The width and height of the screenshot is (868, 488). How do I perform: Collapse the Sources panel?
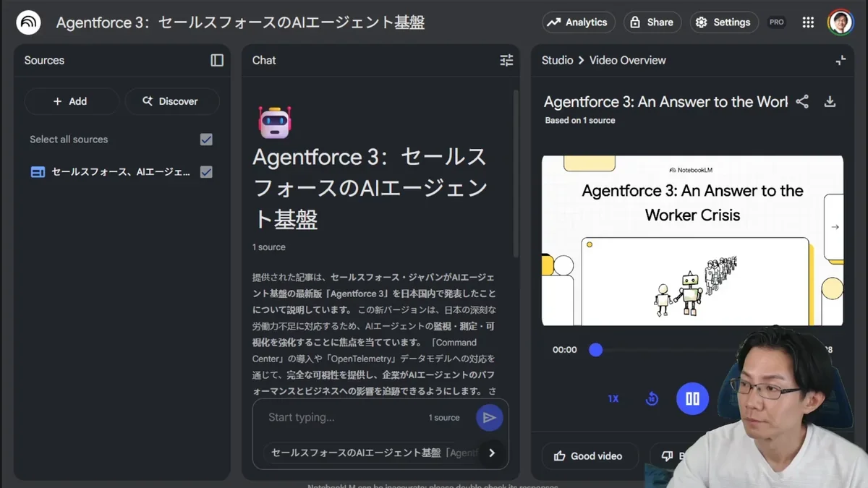(217, 60)
